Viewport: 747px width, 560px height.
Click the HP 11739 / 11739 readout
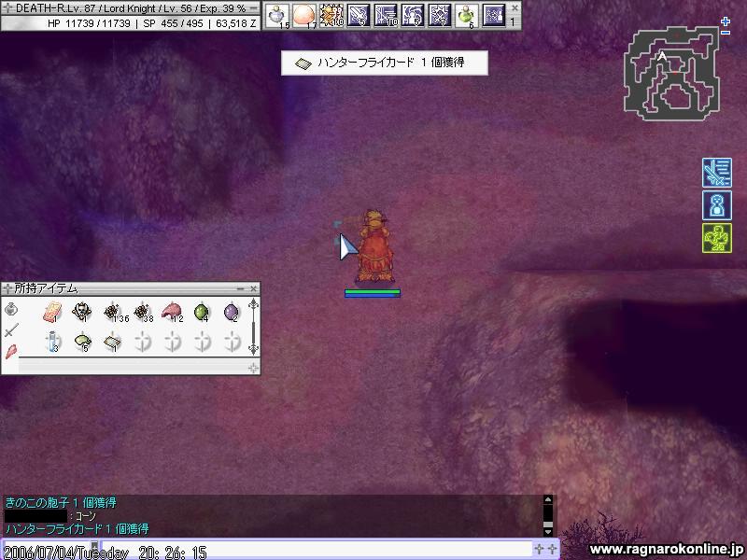(x=89, y=22)
